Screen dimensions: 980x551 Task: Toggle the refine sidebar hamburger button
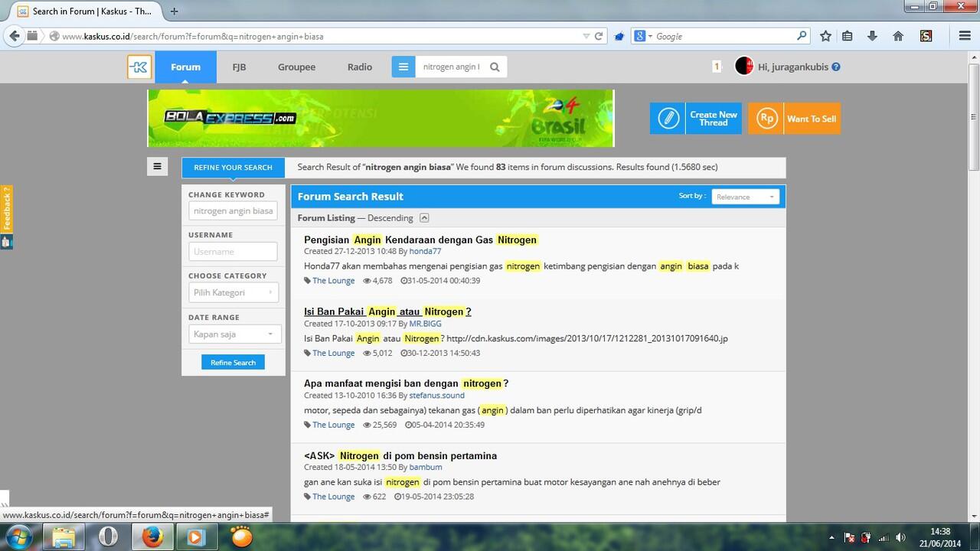click(x=157, y=166)
